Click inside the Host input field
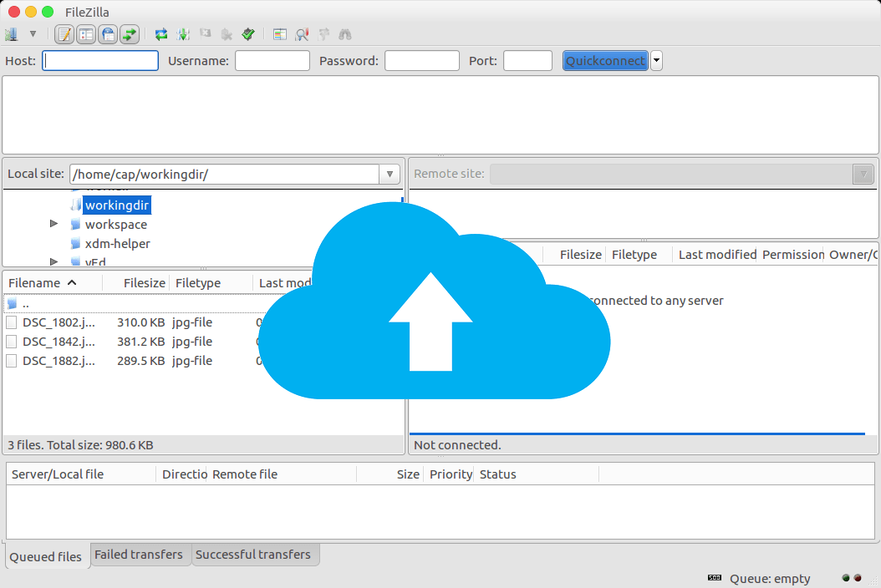881x588 pixels. tap(99, 60)
